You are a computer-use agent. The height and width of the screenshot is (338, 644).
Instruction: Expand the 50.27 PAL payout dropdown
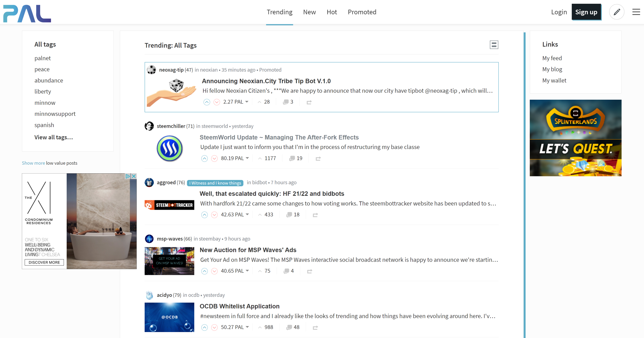pyautogui.click(x=235, y=327)
